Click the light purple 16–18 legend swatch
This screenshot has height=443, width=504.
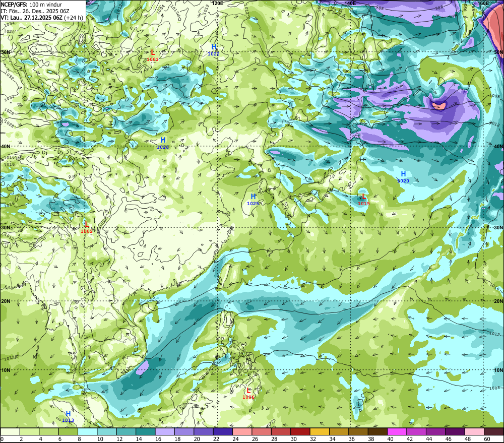click(165, 431)
